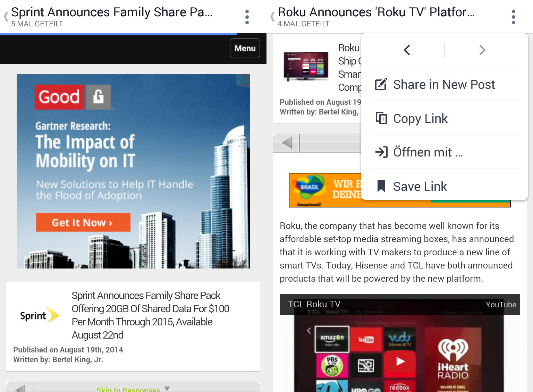
Task: Click the Sprint Family Share Pack headline
Action: [150, 315]
